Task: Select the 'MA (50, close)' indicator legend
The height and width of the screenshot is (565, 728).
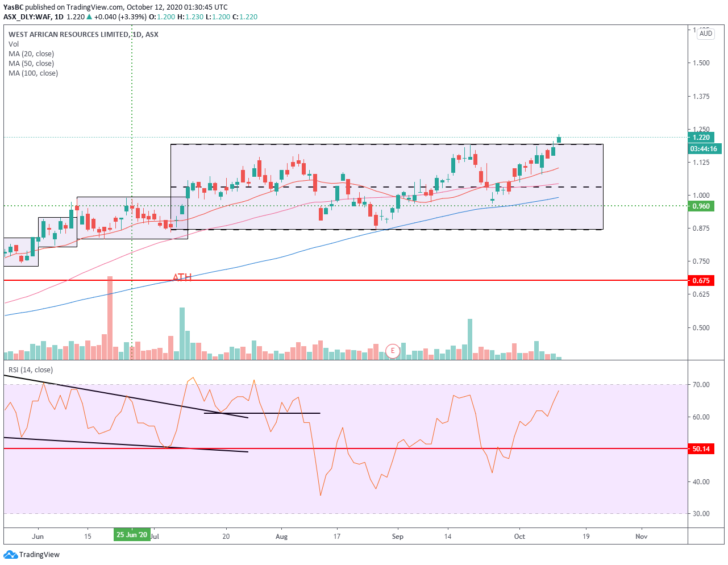Action: [31, 63]
